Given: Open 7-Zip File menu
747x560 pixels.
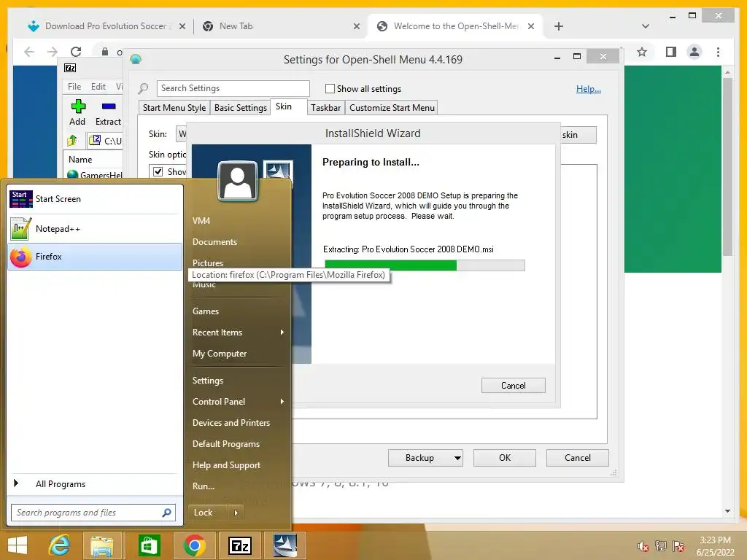Looking at the screenshot, I should pyautogui.click(x=74, y=87).
